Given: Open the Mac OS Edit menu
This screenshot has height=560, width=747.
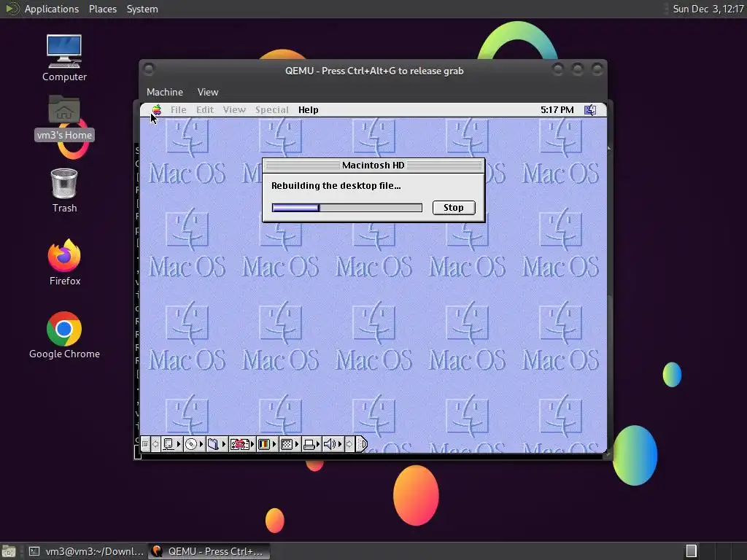Looking at the screenshot, I should (x=205, y=110).
